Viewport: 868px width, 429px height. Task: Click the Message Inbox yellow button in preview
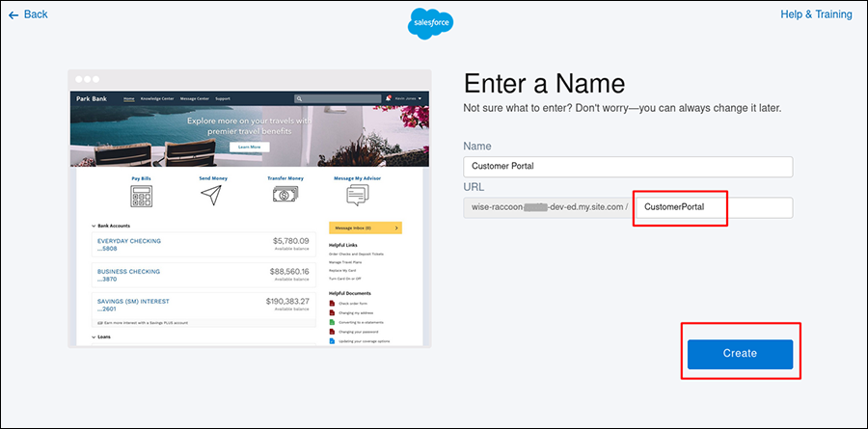pos(366,228)
